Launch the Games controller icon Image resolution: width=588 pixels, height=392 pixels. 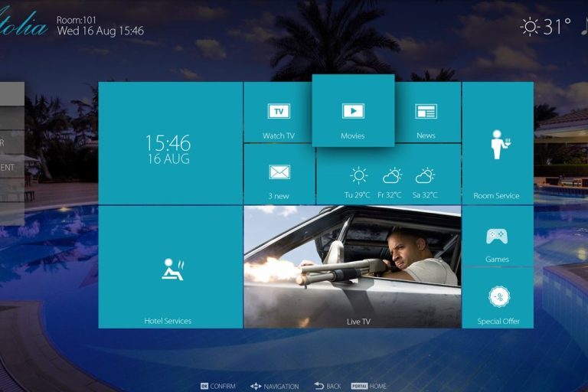click(x=497, y=237)
